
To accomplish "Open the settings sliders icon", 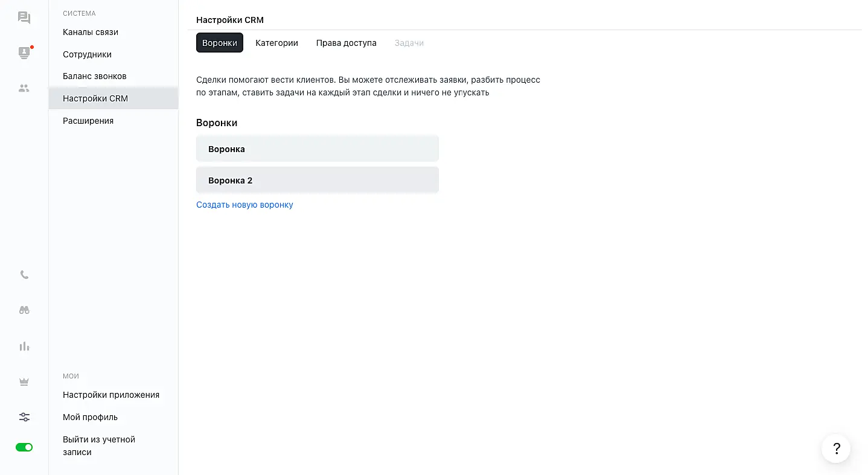I will (x=24, y=417).
